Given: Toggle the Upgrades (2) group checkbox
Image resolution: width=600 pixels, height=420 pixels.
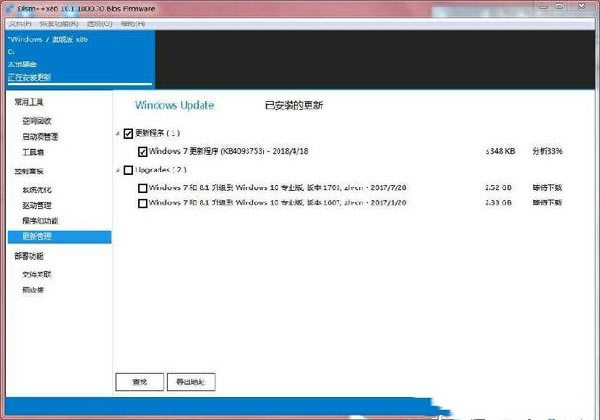Looking at the screenshot, I should point(128,170).
